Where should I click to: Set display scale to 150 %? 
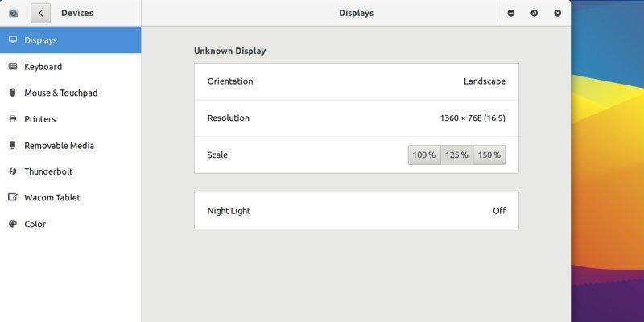click(x=489, y=155)
